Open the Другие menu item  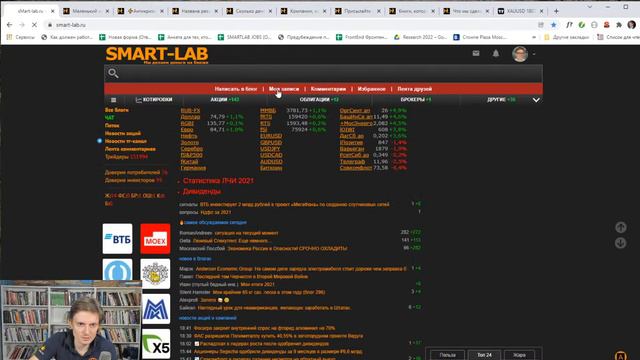[x=501, y=100]
